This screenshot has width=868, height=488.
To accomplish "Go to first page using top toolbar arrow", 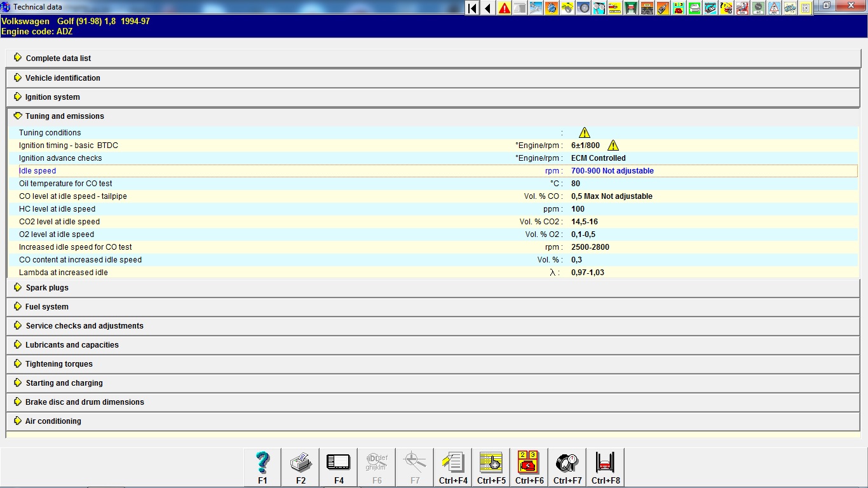I will point(472,8).
